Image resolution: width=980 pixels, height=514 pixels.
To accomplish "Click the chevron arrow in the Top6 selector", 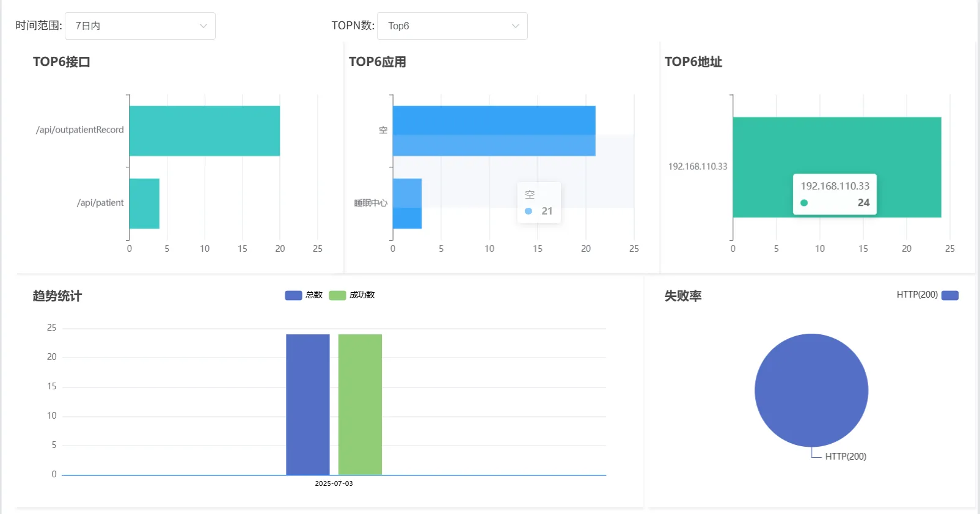I will click(516, 26).
